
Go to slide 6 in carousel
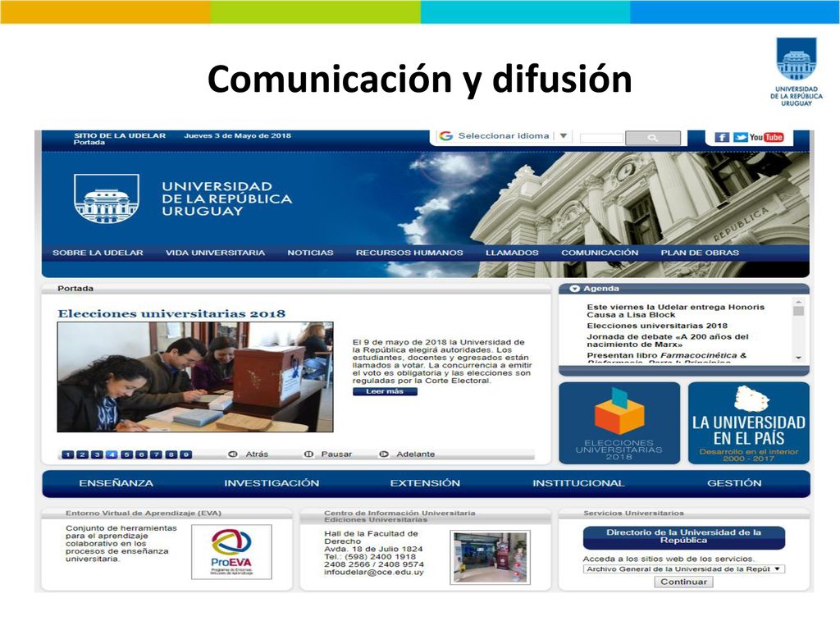pos(141,454)
